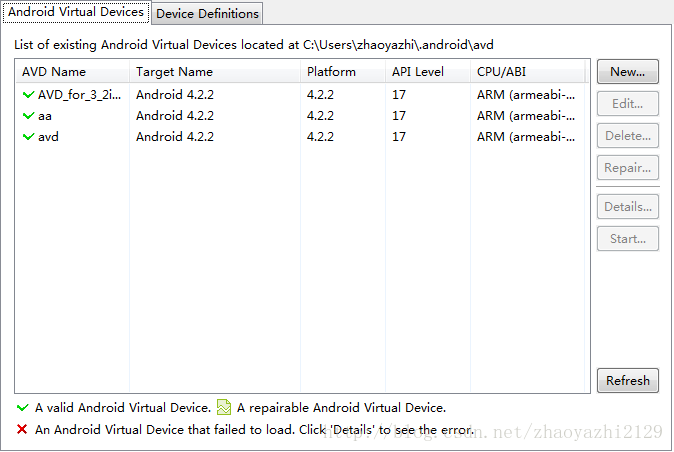Click 'A repairable Android Virtual Device.' text
Image resolution: width=674 pixels, height=452 pixels.
[x=341, y=407]
